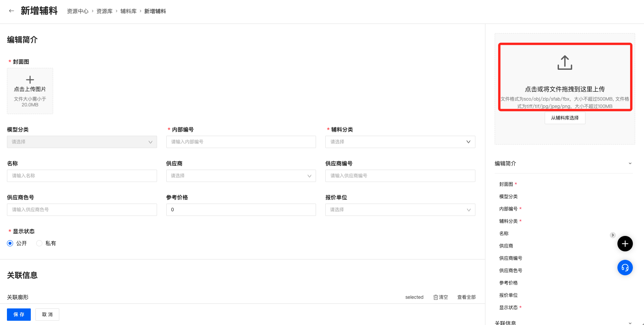Open the 辅料分类 dropdown
Image resolution: width=644 pixels, height=325 pixels.
click(x=400, y=142)
